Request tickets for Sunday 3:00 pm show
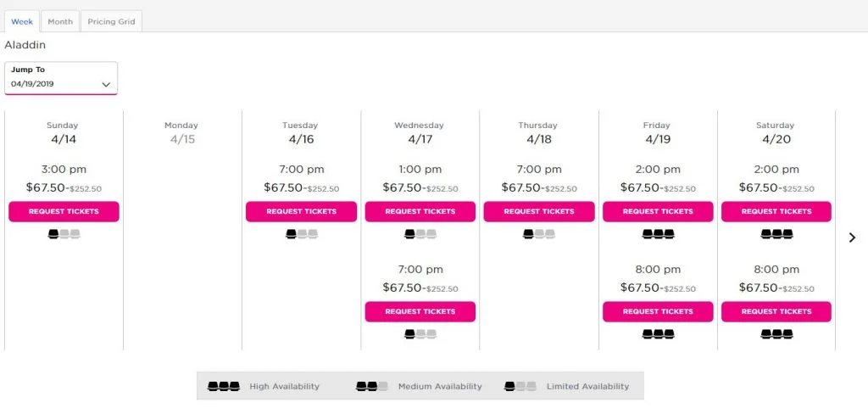Viewport: 868px width, 419px height. coord(64,211)
